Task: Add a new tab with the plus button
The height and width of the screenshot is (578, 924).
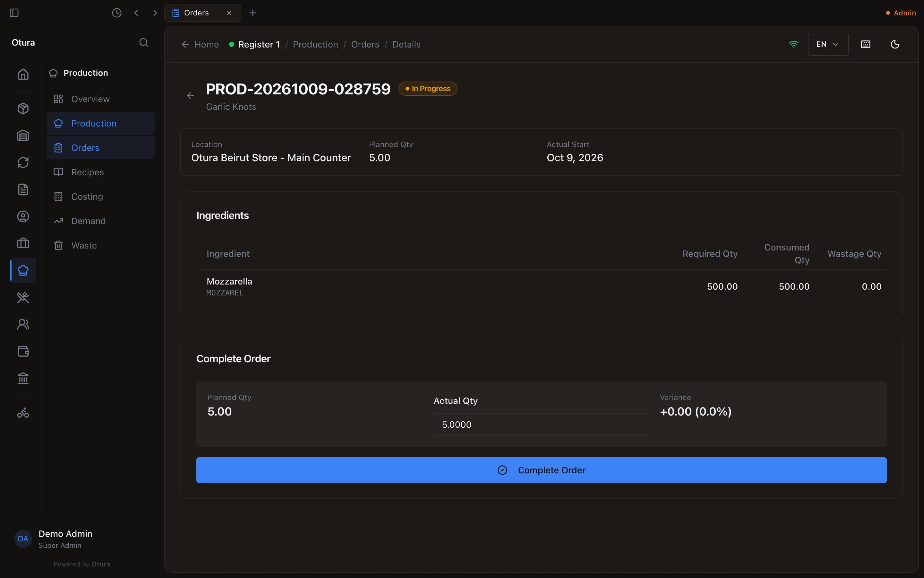Action: [x=253, y=13]
